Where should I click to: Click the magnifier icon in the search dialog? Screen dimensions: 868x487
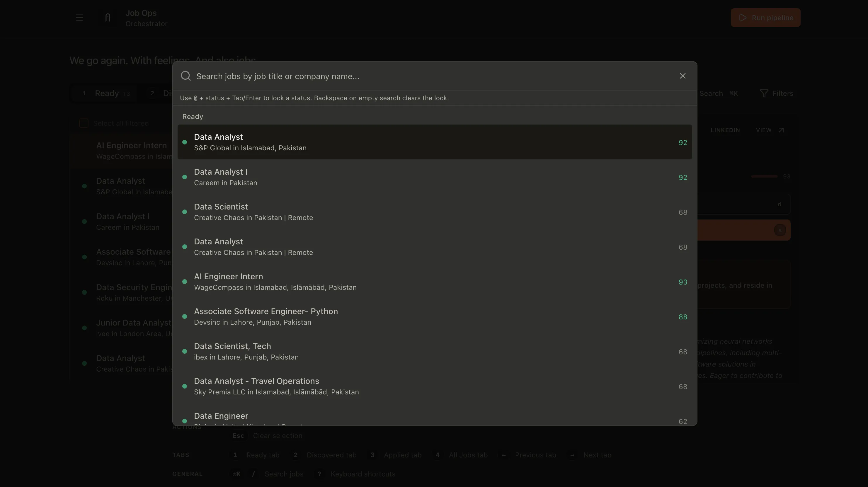coord(185,76)
